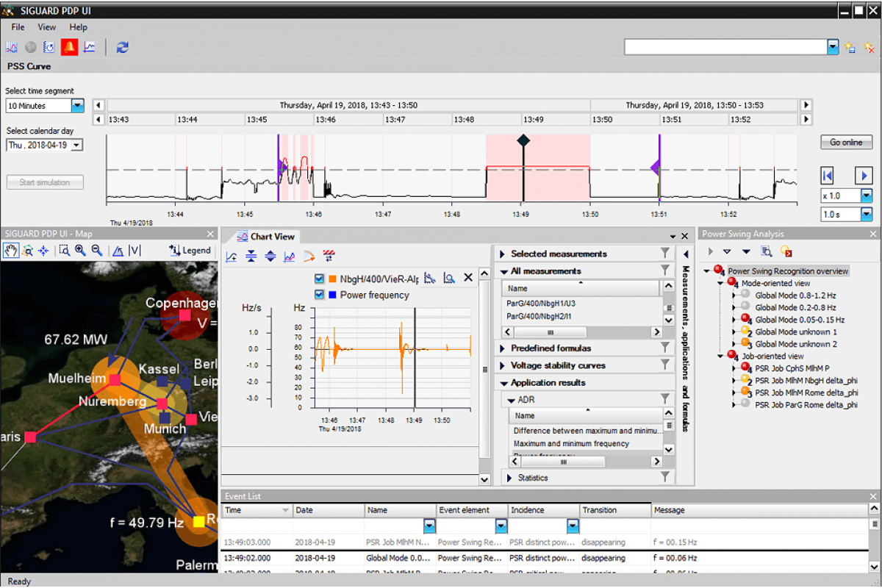Screen dimensions: 882x588
Task: Collapse the Mode-oriented view tree node
Action: (719, 283)
